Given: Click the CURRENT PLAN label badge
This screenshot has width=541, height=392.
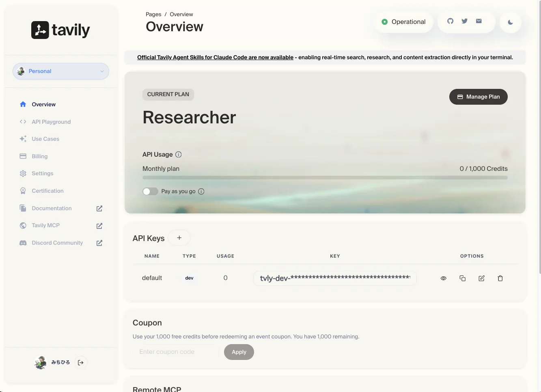Looking at the screenshot, I should pyautogui.click(x=168, y=94).
